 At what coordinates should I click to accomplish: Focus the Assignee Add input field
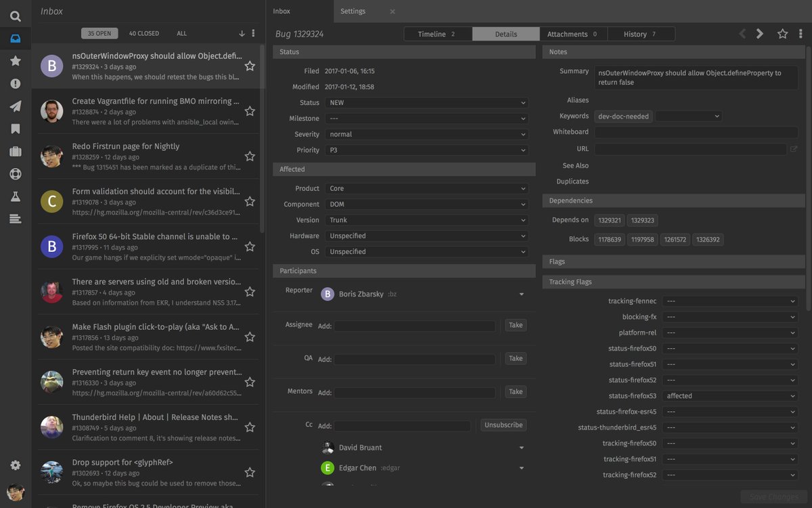(x=414, y=326)
